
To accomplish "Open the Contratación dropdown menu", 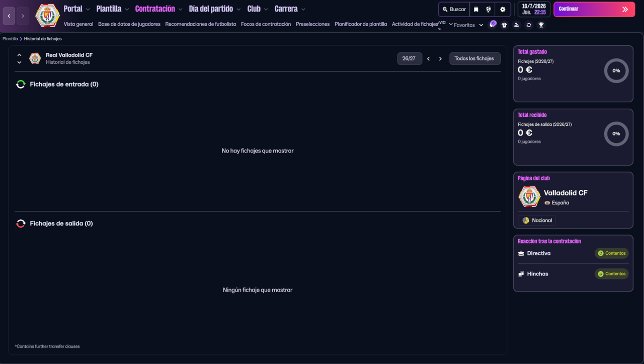I will 155,9.
